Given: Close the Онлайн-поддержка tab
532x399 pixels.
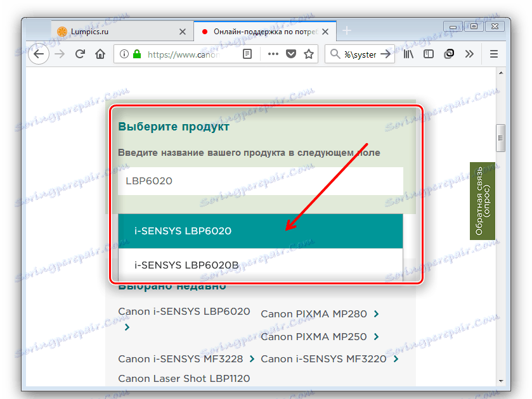Looking at the screenshot, I should coord(325,32).
